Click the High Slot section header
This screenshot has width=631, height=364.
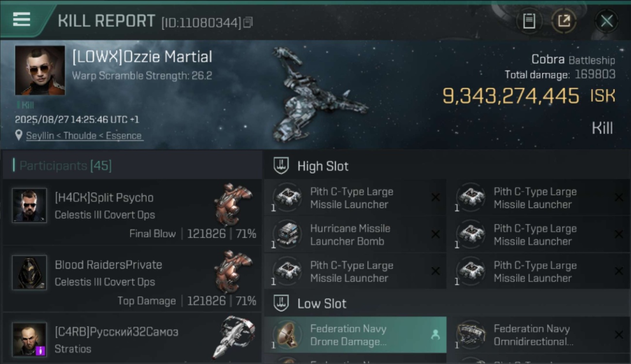pos(323,166)
